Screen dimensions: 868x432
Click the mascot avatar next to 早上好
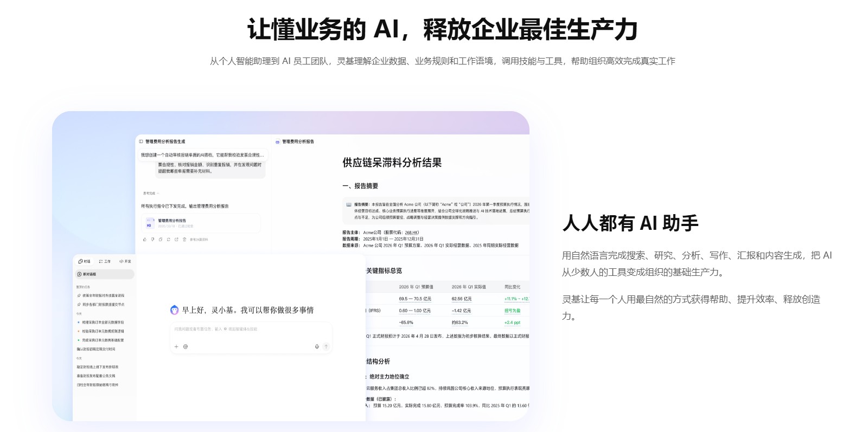tap(174, 310)
